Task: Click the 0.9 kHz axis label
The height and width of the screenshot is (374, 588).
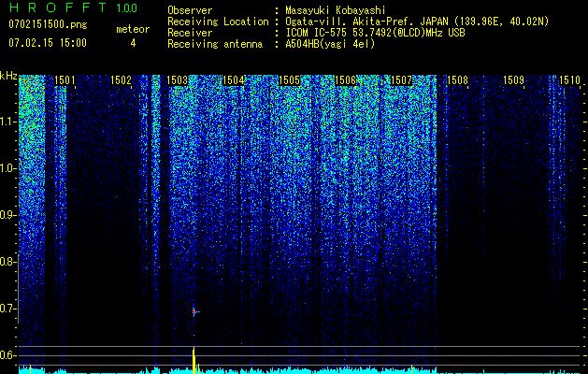Action: 7,215
